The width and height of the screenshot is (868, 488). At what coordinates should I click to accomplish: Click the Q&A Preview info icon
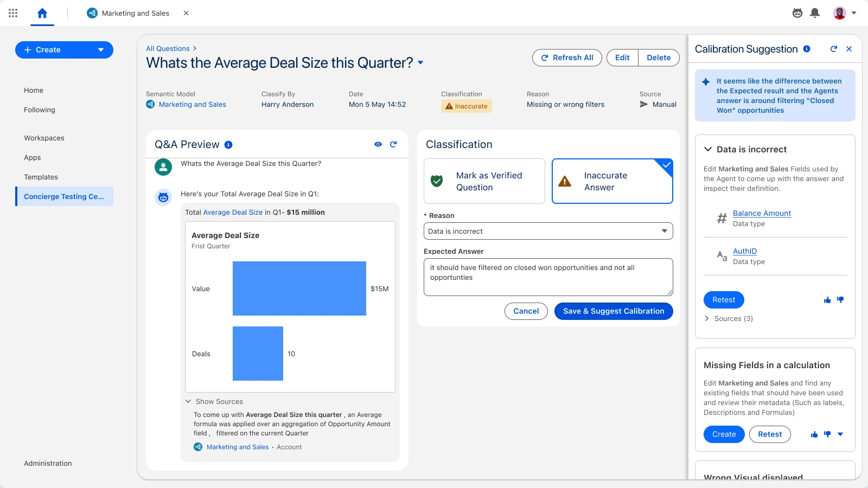(x=228, y=145)
